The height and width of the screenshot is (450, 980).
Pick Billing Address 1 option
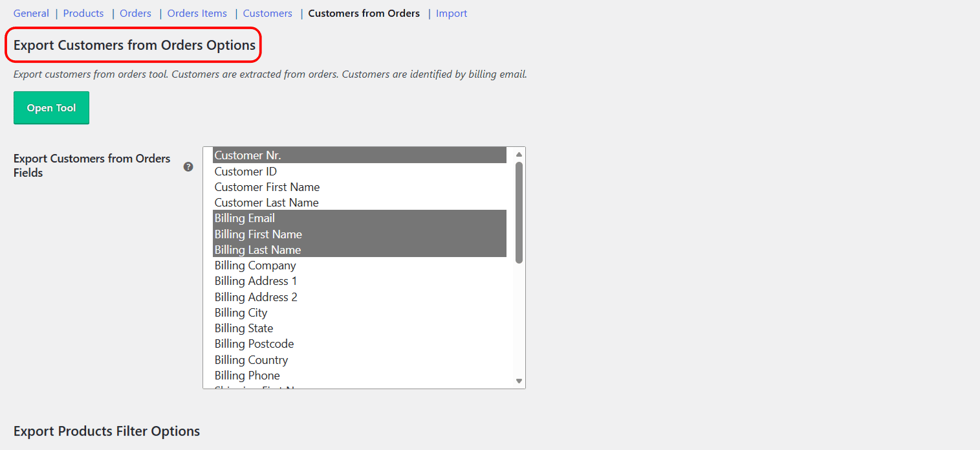point(360,281)
